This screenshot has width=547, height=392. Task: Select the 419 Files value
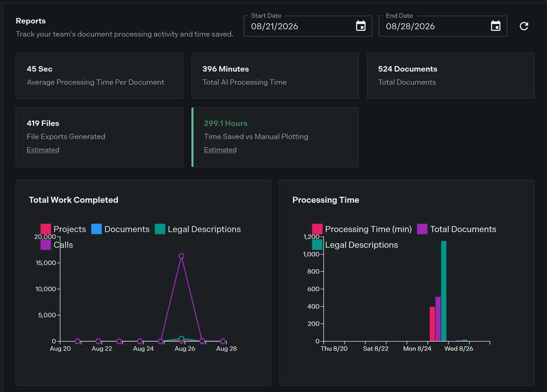[43, 123]
